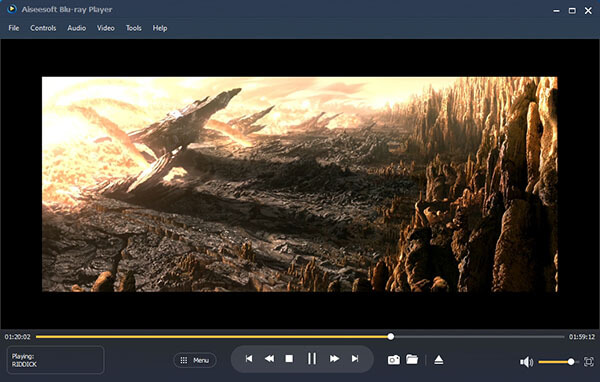Close the Blu-ray Player window
This screenshot has width=600, height=382.
[588, 11]
